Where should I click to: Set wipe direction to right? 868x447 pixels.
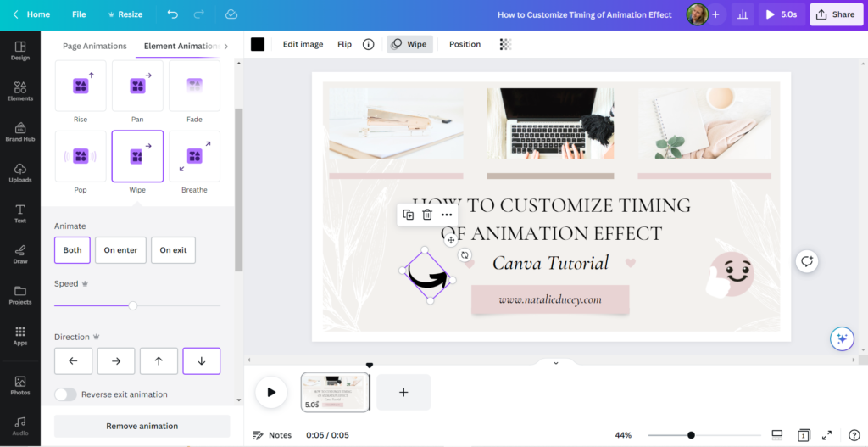click(116, 361)
